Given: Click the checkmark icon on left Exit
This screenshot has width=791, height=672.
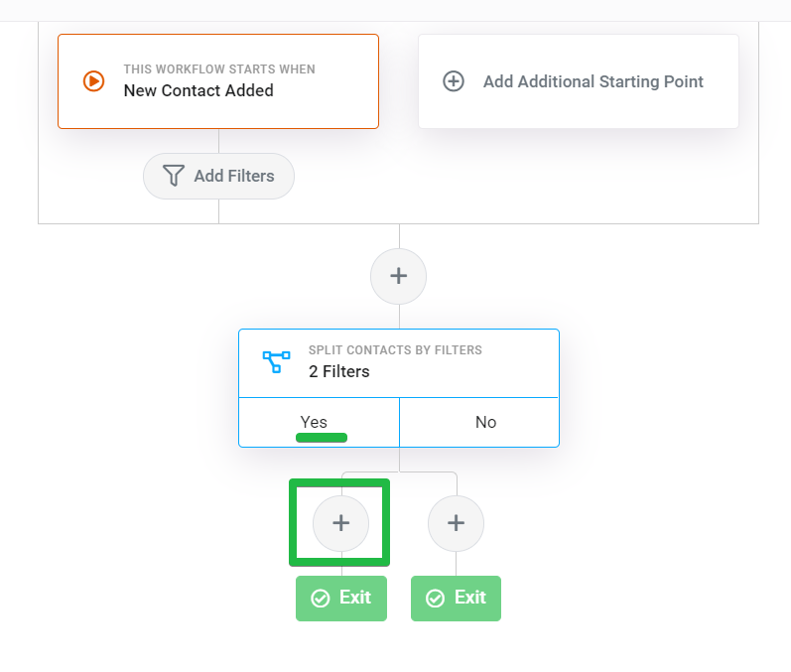Looking at the screenshot, I should 320,599.
